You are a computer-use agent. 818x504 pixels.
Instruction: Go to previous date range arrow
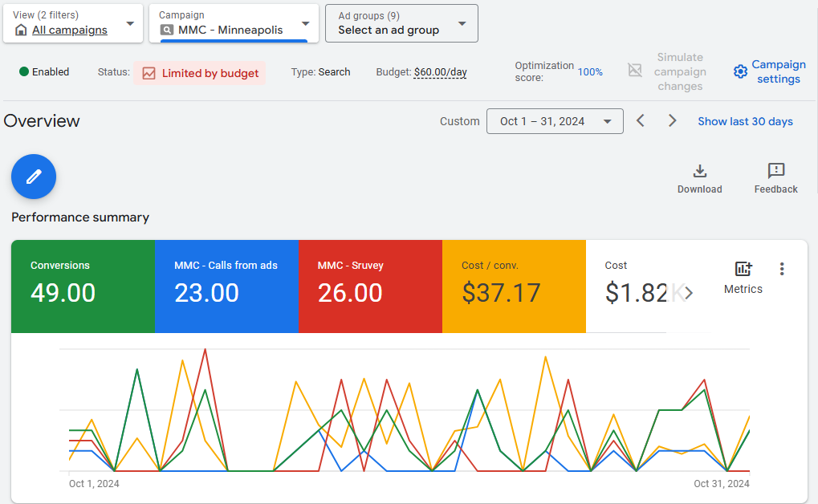641,121
